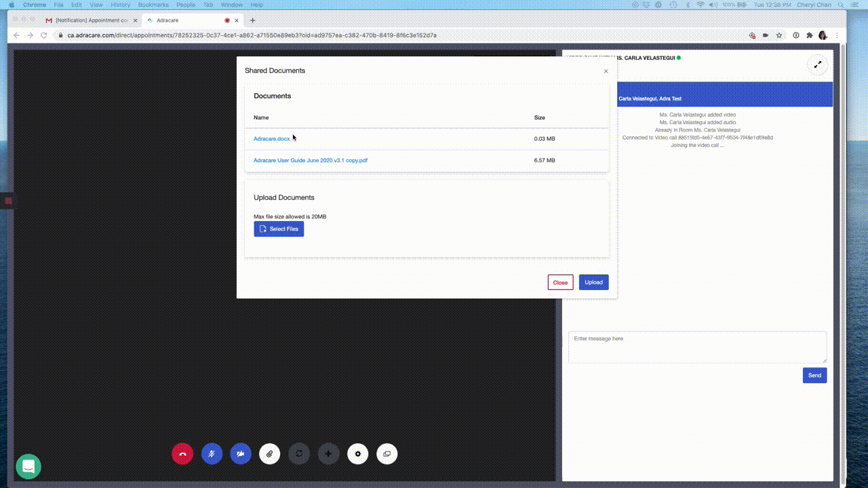Click the paperclip attachments button
868x488 pixels.
click(x=270, y=453)
